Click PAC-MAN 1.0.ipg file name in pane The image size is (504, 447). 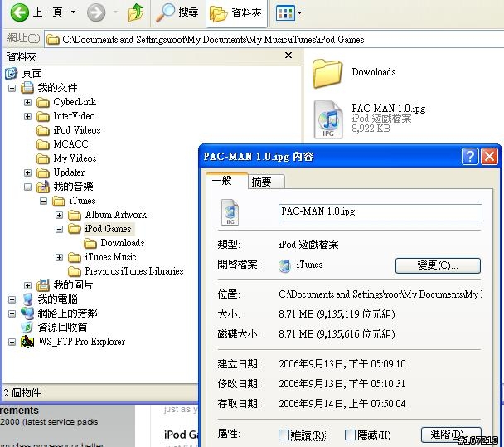point(388,109)
